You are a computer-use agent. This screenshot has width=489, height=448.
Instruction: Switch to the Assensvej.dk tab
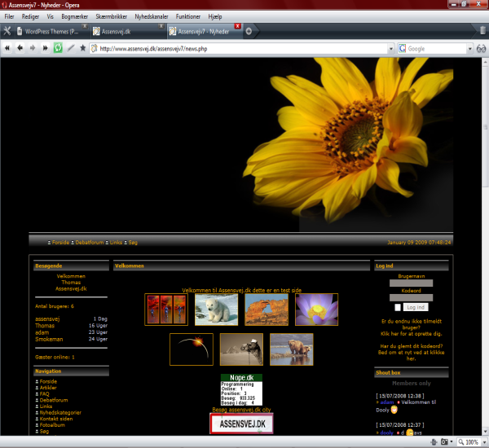128,31
